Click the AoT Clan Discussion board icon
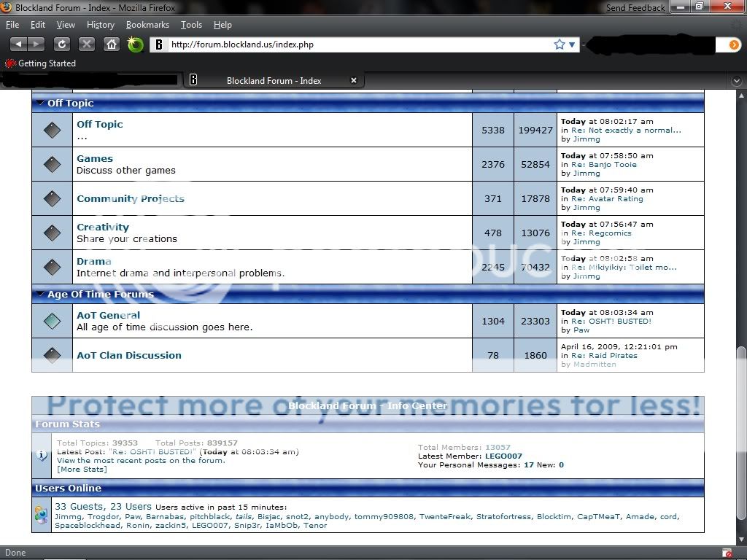This screenshot has width=747, height=560. click(x=52, y=355)
